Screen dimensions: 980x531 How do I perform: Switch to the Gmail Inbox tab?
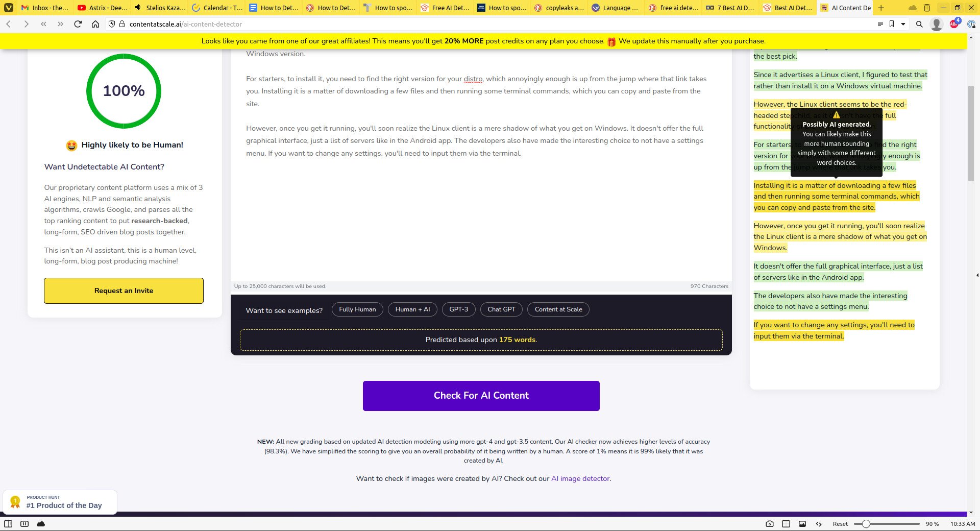click(x=44, y=8)
